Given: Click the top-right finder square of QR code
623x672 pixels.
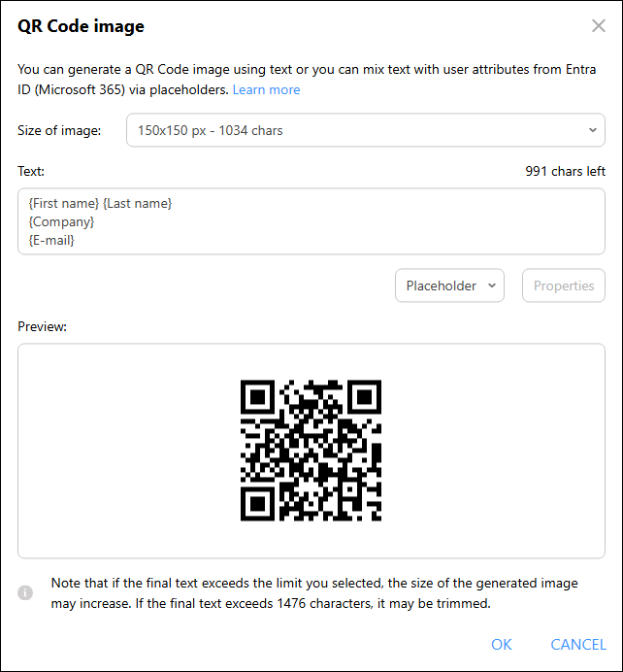Looking at the screenshot, I should coord(364,398).
